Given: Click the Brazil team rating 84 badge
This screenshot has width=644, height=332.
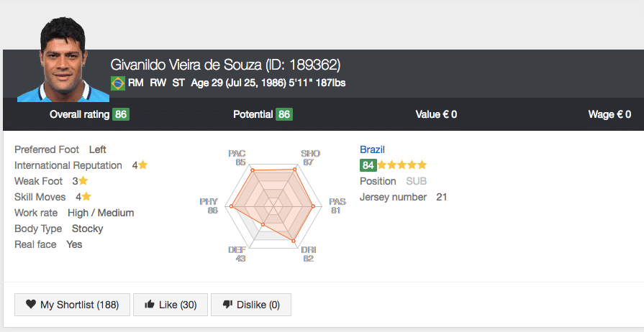Looking at the screenshot, I should pyautogui.click(x=368, y=165).
